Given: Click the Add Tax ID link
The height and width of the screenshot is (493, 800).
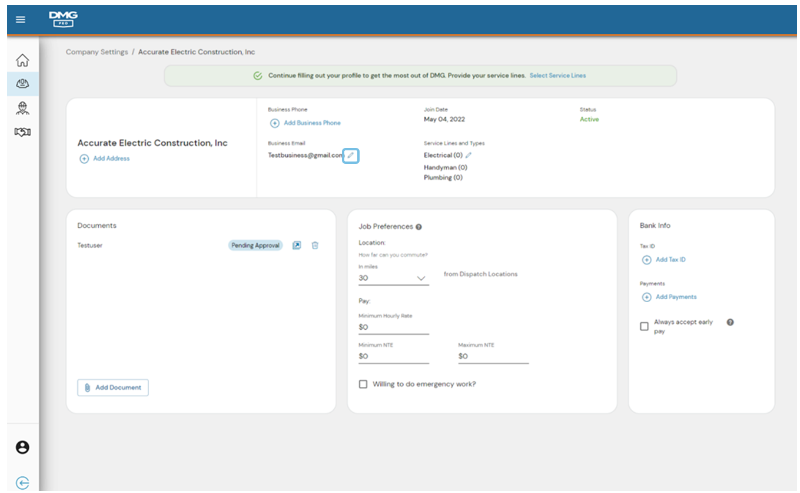Looking at the screenshot, I should point(670,260).
